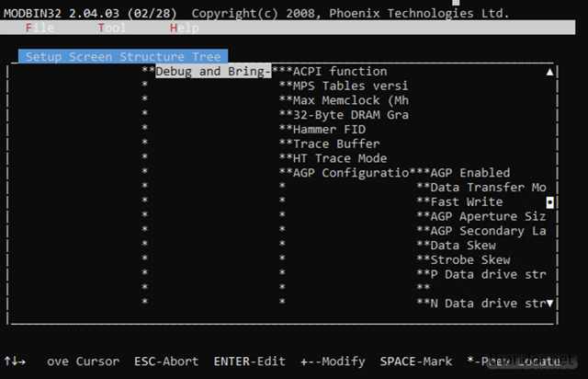588x379 pixels.
Task: Open the Help menu
Action: pyautogui.click(x=184, y=28)
